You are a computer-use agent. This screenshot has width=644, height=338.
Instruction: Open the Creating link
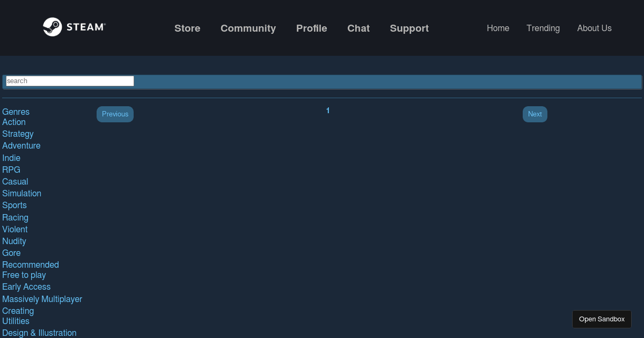18,311
